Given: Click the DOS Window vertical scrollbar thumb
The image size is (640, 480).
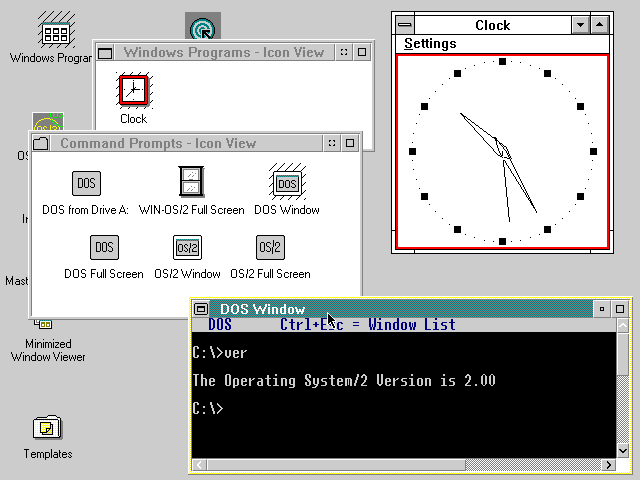Looking at the screenshot, I should coord(623,354).
